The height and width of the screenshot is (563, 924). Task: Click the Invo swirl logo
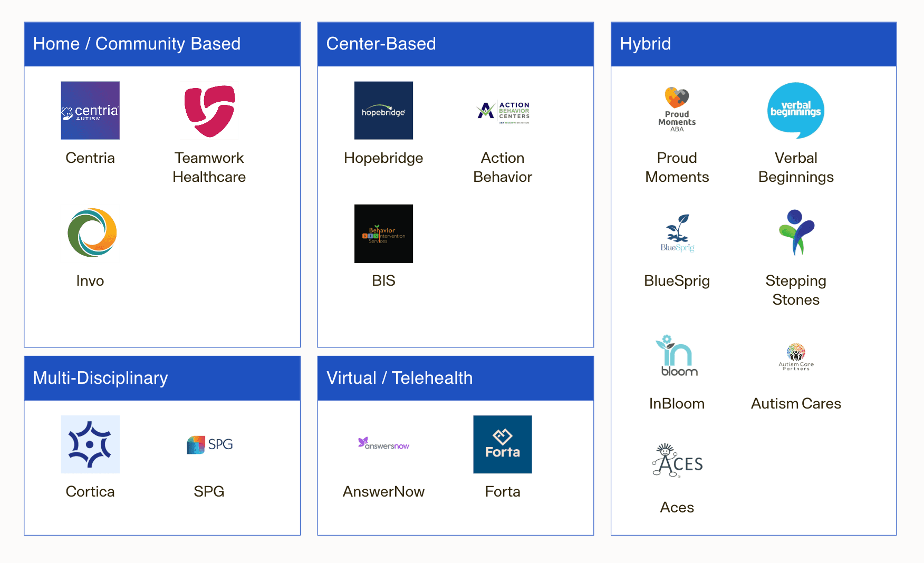[x=92, y=233]
